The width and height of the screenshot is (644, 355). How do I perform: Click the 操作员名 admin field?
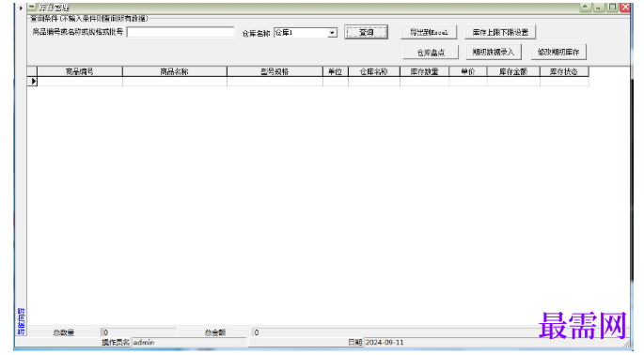point(189,342)
